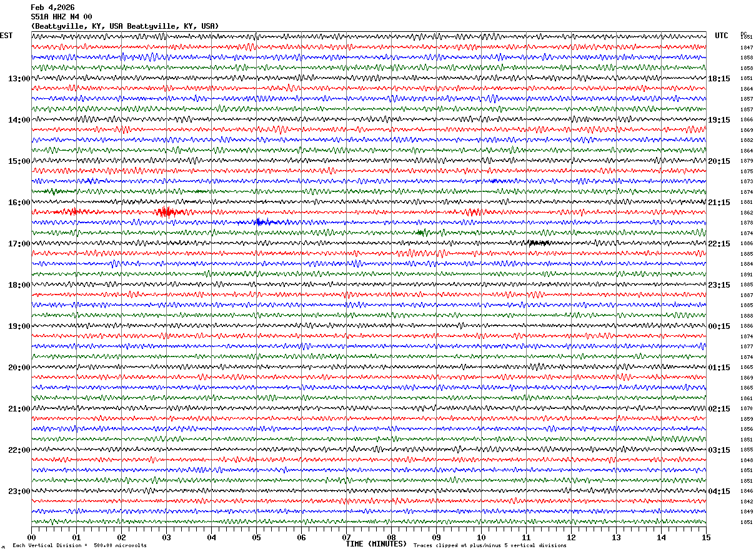Click minute axis tick label 14
The image size is (756, 554).
point(661,537)
